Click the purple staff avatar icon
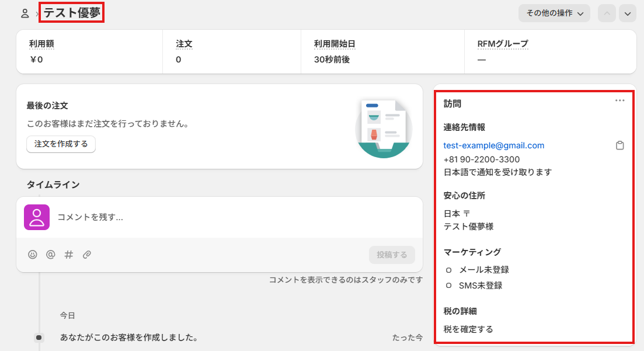Viewport: 644px width, 351px height. click(x=37, y=217)
